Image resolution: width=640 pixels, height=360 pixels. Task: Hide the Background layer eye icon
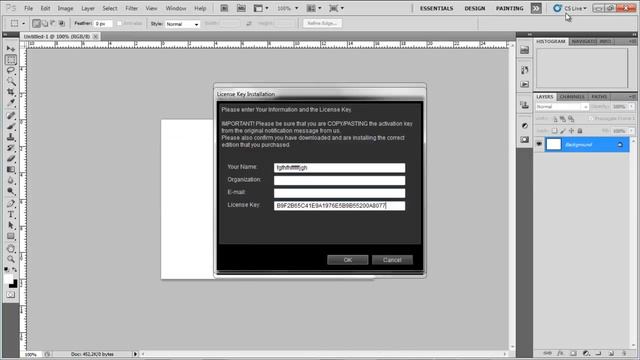point(539,144)
